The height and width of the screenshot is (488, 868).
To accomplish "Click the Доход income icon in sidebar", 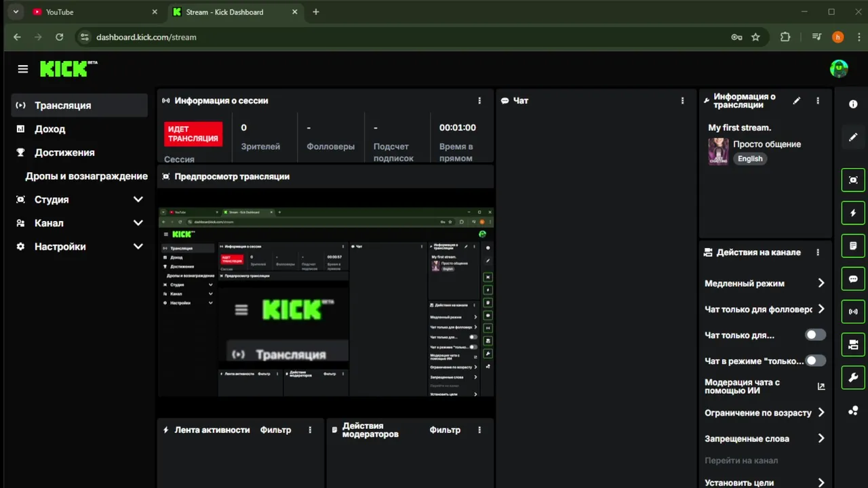I will (x=21, y=129).
